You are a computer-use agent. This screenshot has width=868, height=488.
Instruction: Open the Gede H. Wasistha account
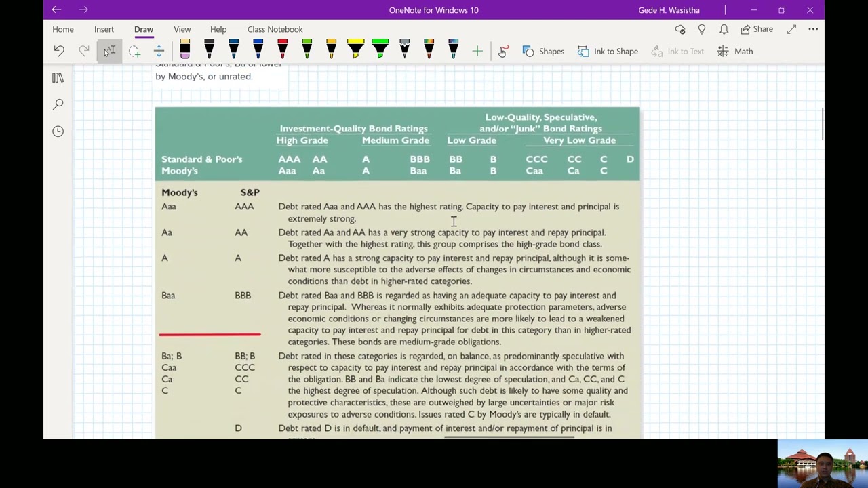coord(669,10)
